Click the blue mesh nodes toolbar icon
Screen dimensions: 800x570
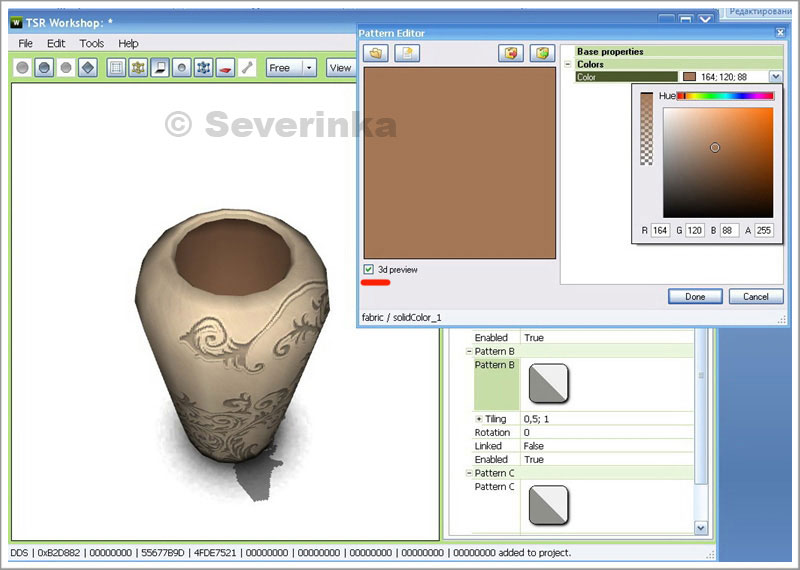coord(203,68)
